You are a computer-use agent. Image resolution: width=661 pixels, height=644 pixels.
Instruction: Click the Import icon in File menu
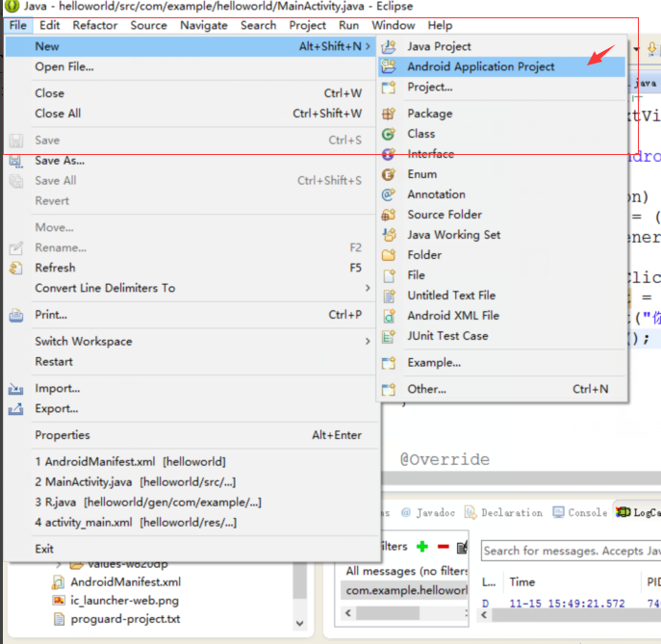point(16,389)
